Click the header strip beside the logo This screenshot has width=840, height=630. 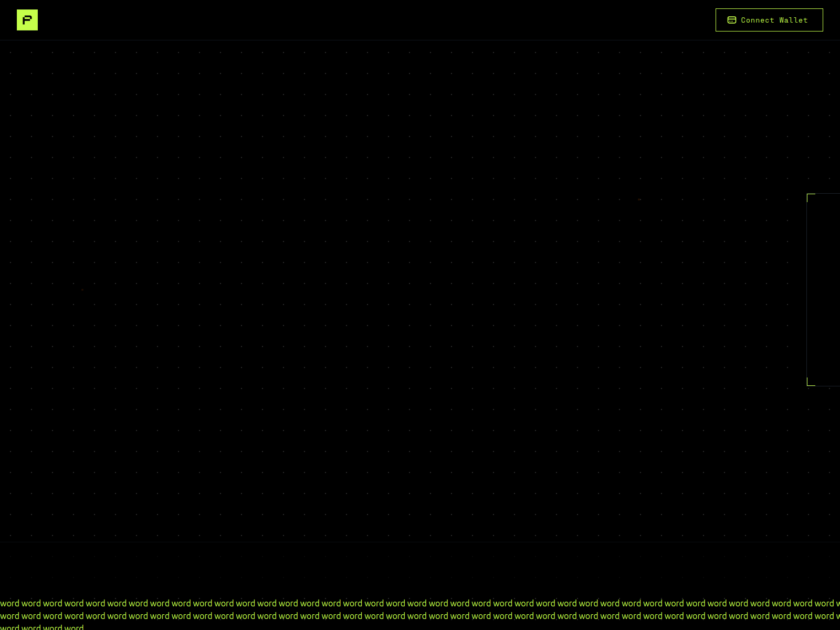(x=157, y=20)
